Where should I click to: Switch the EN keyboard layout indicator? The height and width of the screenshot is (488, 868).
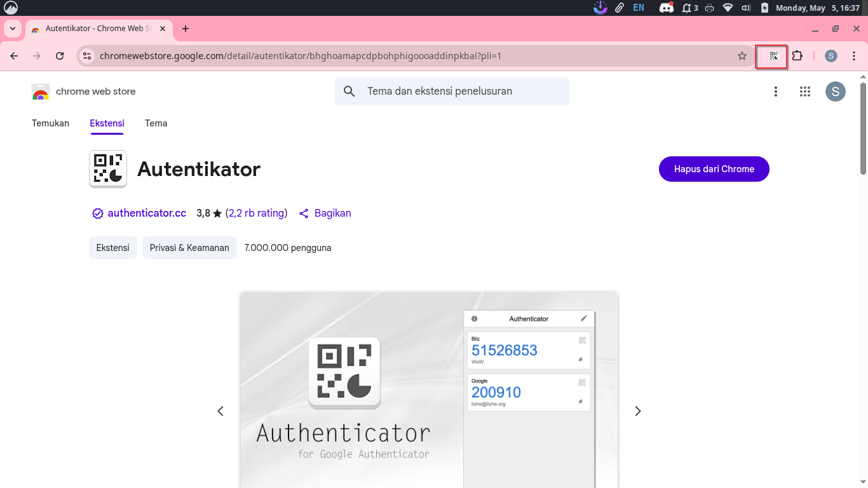639,8
